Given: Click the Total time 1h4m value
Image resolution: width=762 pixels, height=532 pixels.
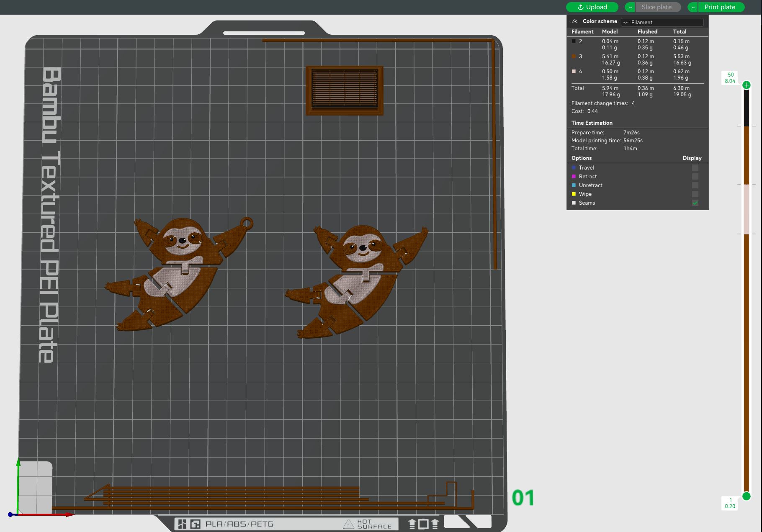Looking at the screenshot, I should 630,149.
